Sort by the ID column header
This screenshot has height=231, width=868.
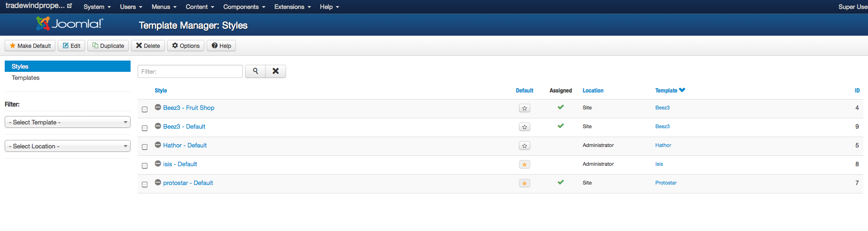(x=857, y=91)
